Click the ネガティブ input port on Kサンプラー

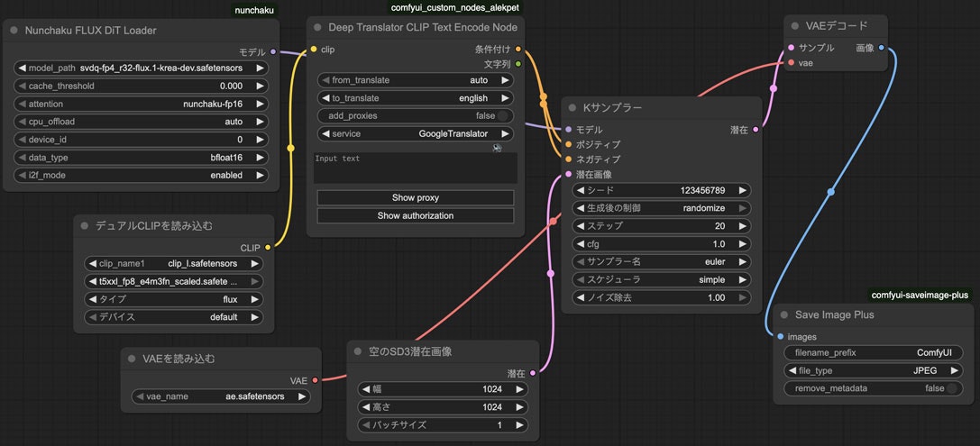(568, 159)
